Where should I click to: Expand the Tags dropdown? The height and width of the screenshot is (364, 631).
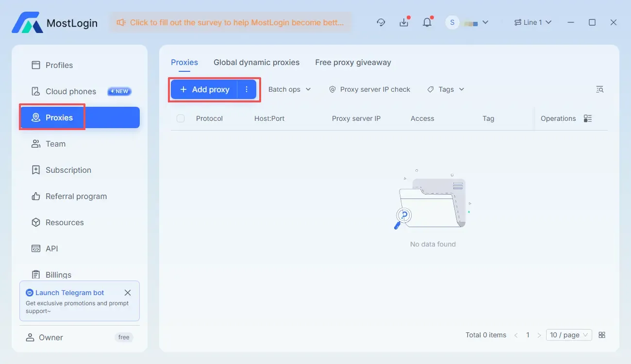[446, 89]
